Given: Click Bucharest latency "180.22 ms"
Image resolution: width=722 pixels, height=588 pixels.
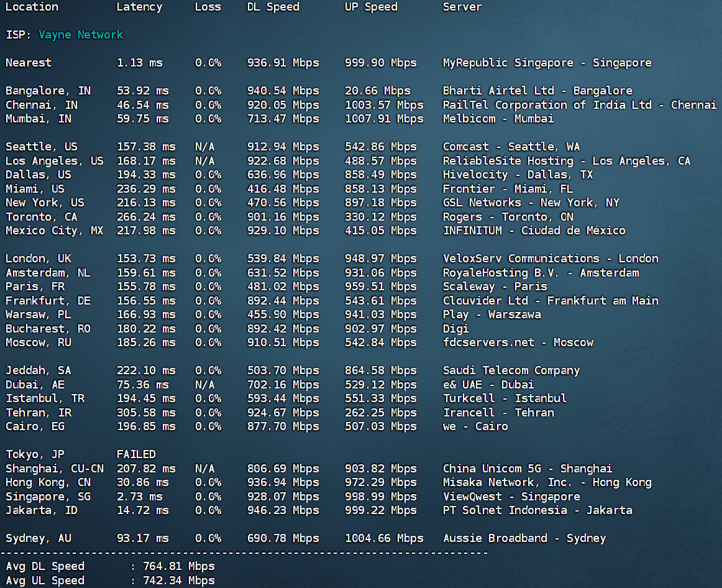Looking at the screenshot, I should click(146, 329).
